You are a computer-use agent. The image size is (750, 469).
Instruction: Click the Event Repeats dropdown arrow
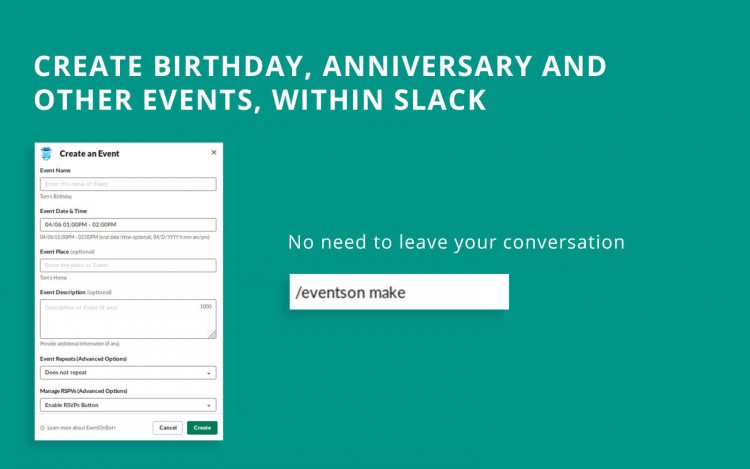[x=210, y=373]
